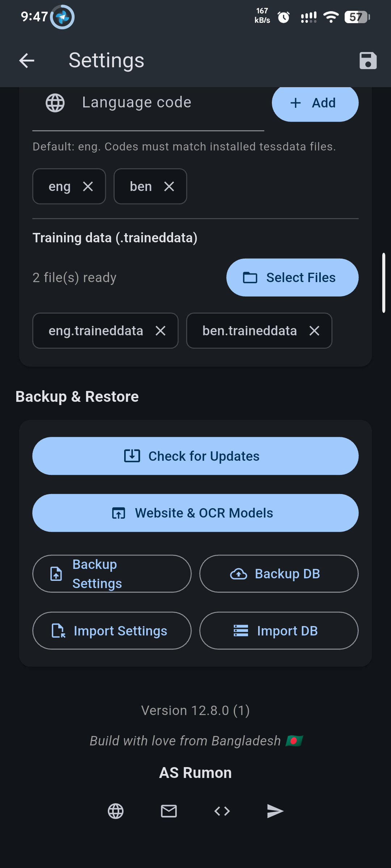Tap Backup Settings button
Viewport: 391px width, 868px height.
pos(112,574)
